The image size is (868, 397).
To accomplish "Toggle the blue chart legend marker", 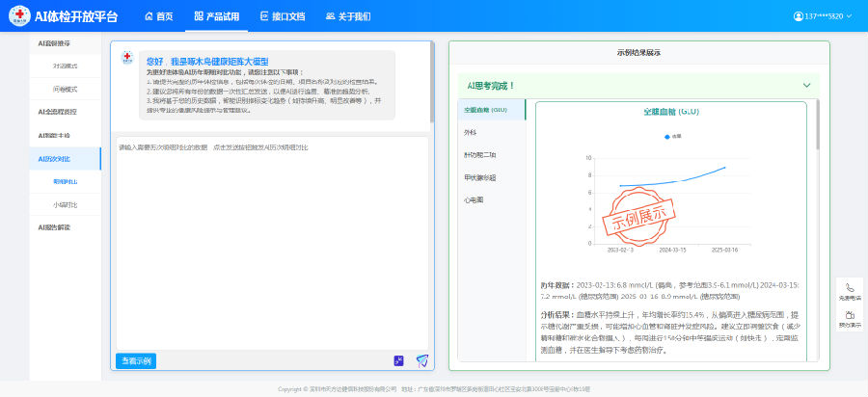I will 667,136.
